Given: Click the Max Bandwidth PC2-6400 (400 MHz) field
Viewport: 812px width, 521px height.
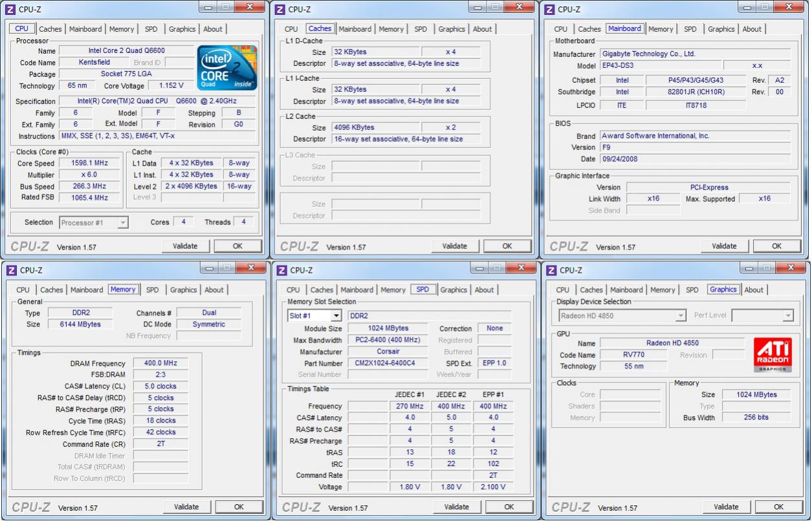Looking at the screenshot, I should [388, 340].
